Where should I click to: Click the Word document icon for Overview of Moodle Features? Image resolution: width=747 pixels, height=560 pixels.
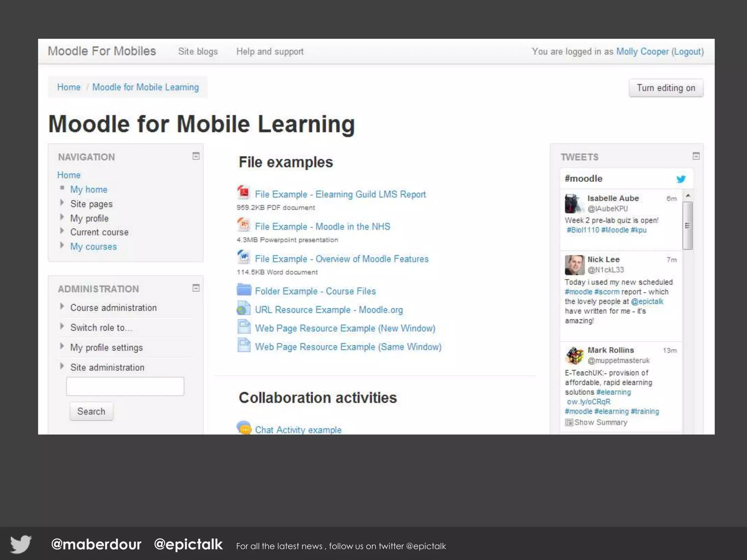pos(243,257)
